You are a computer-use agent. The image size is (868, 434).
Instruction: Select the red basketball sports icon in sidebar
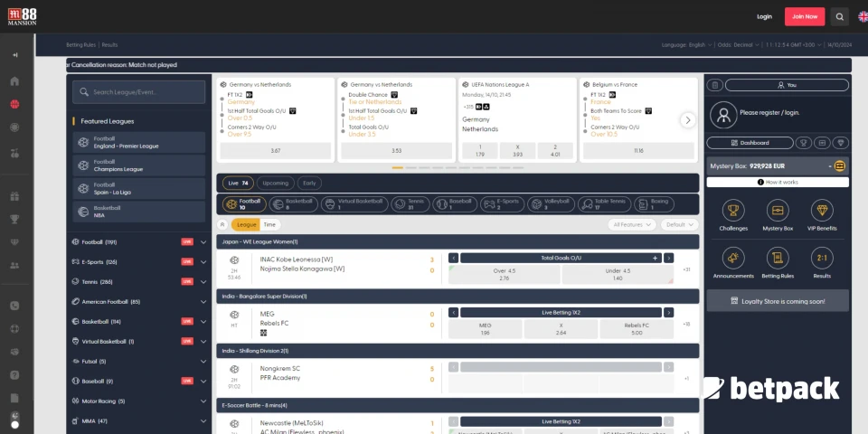click(15, 104)
